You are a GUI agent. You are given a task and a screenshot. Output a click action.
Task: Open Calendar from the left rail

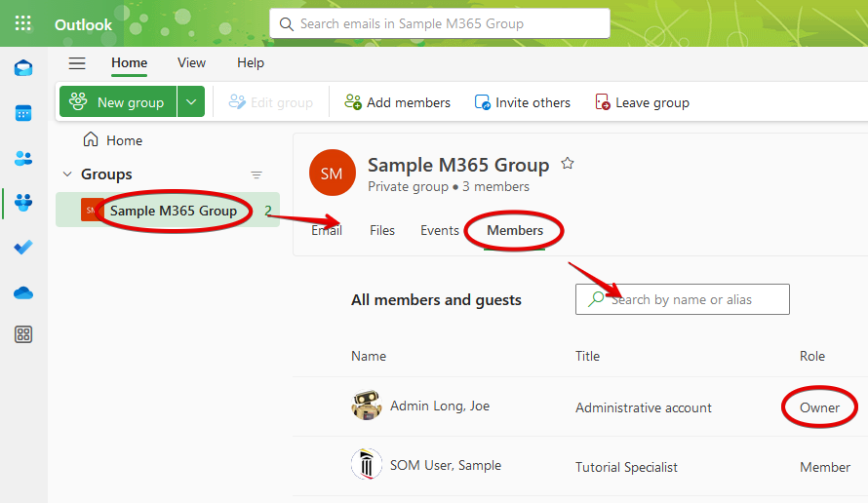[23, 113]
